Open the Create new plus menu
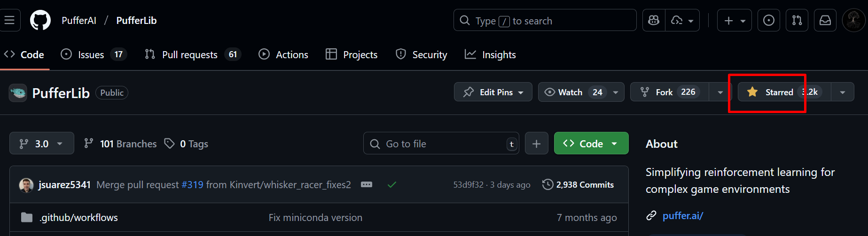 [x=734, y=21]
